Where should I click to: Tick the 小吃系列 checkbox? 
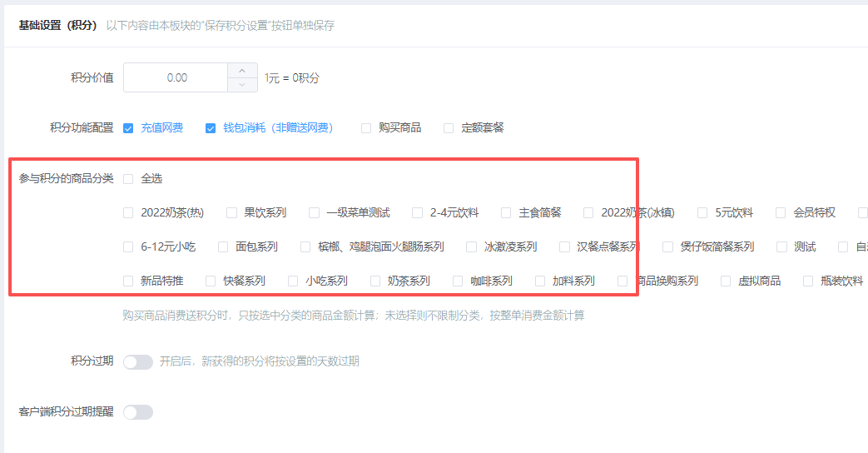tap(293, 281)
